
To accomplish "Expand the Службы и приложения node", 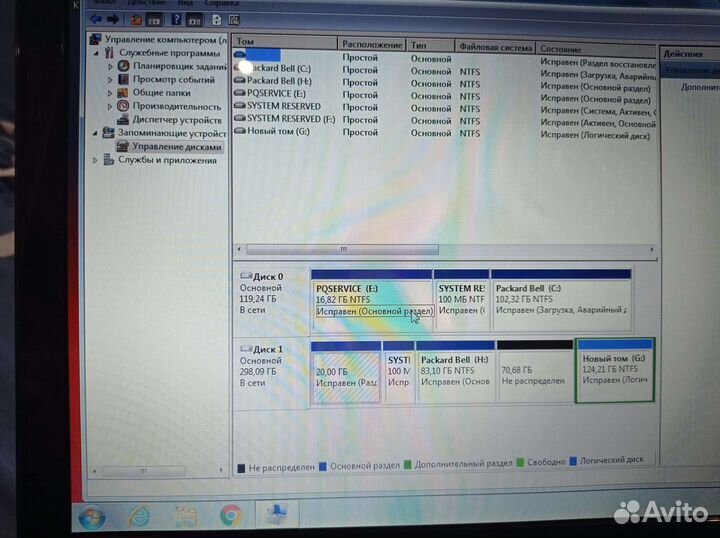I will coord(95,161).
